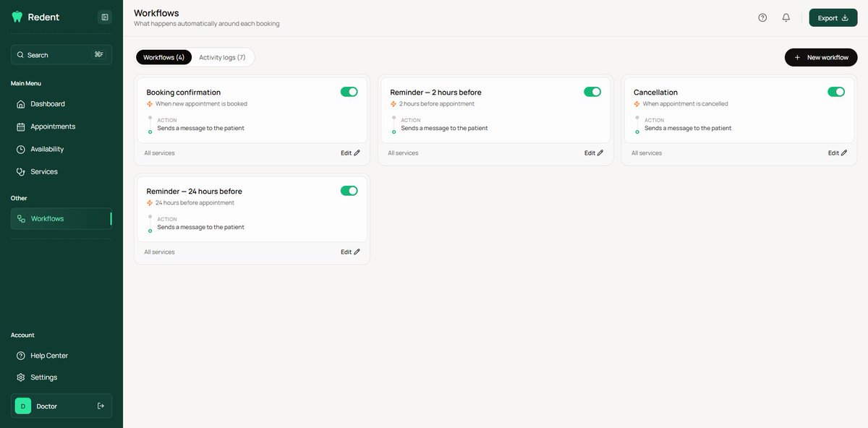868x428 pixels.
Task: Click the Availability clock icon
Action: [x=21, y=149]
